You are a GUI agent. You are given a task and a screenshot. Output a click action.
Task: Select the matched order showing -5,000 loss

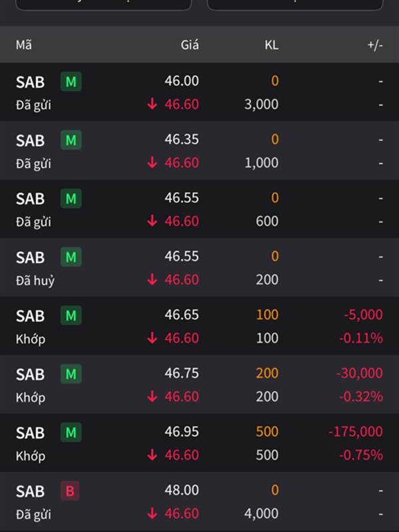click(199, 326)
